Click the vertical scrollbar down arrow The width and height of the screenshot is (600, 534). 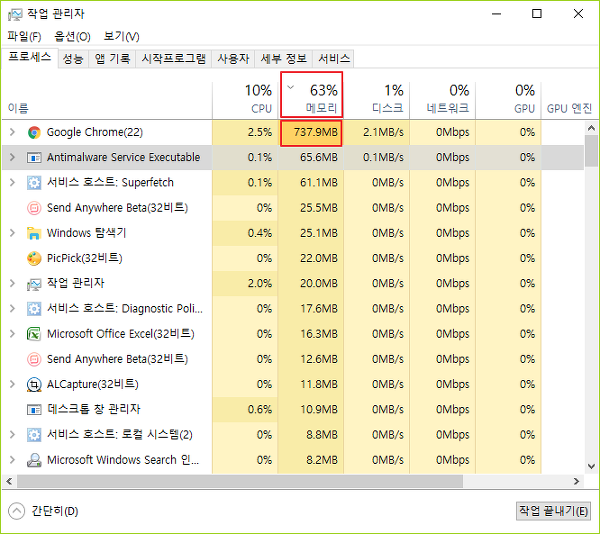[x=591, y=466]
